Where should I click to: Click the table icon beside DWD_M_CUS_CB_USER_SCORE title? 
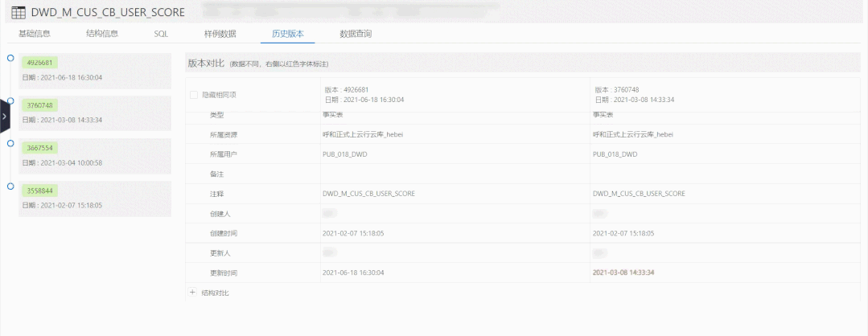[x=19, y=12]
